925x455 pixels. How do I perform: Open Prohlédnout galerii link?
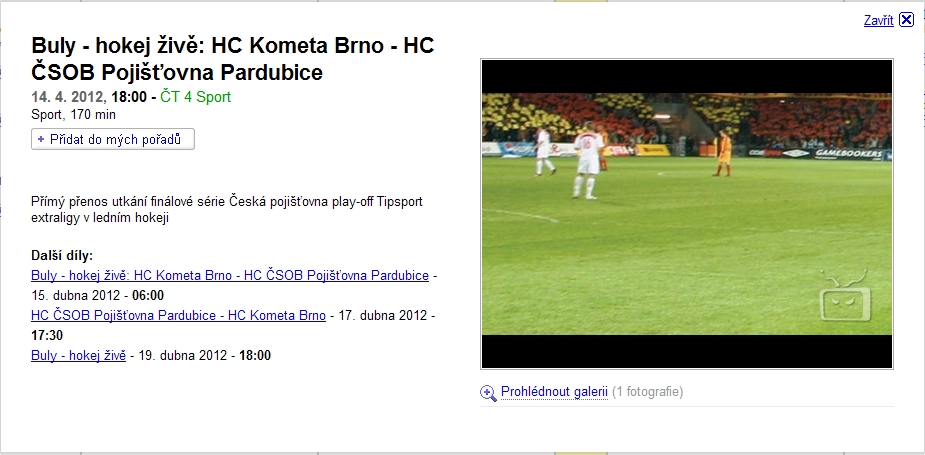tap(554, 392)
